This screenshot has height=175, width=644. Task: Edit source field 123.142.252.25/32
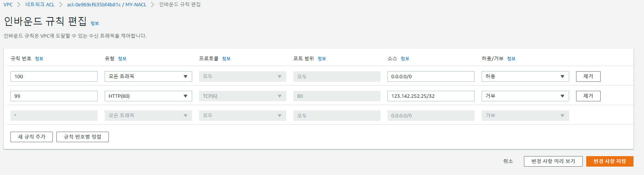pos(431,96)
